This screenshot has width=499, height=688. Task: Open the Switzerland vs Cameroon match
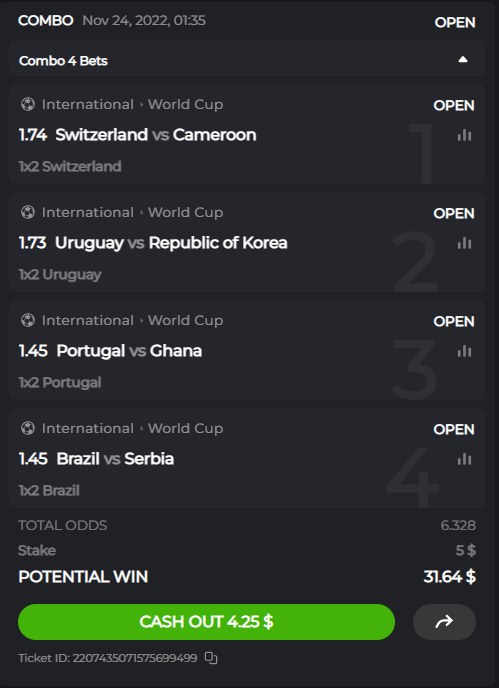tap(156, 135)
